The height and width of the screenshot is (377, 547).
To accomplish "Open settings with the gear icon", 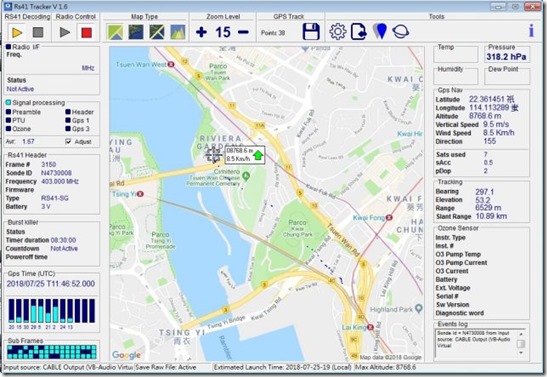I will point(338,32).
